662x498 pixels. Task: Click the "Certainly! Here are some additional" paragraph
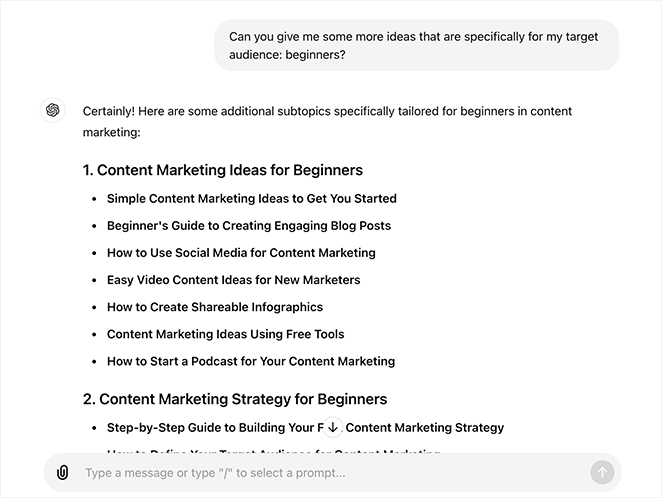point(327,121)
